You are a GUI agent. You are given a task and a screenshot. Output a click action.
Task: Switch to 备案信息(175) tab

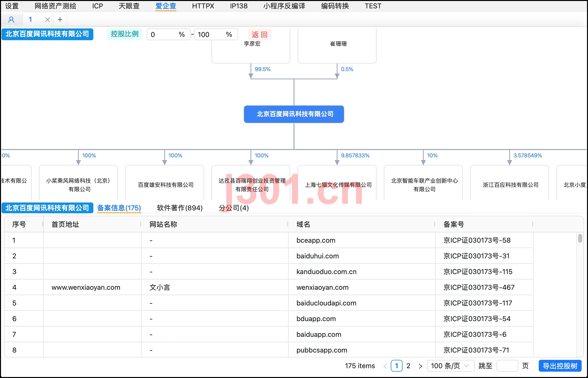coord(119,208)
